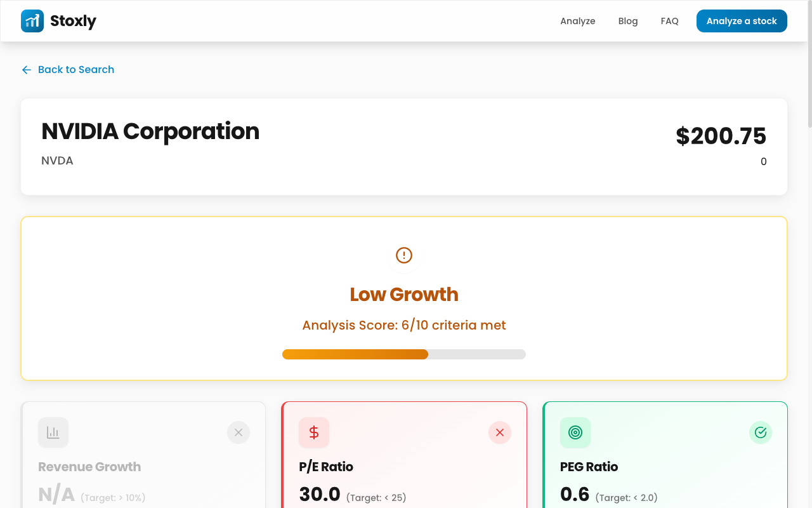Click the Target > 10% label
This screenshot has height=508, width=812.
(113, 498)
